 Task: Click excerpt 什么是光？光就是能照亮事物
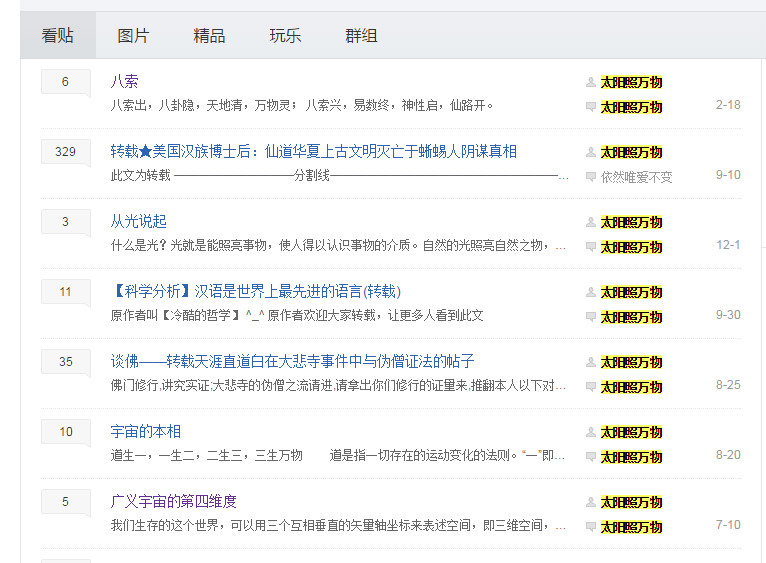339,245
